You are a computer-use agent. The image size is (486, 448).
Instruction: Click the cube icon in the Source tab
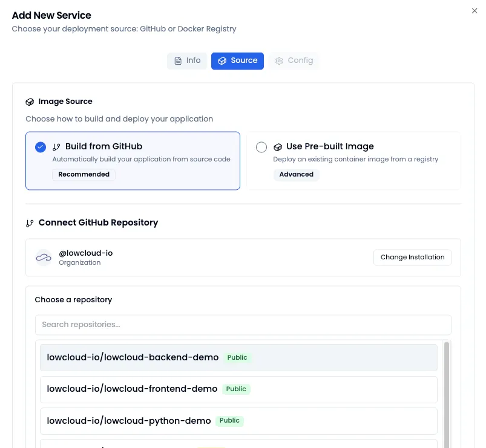(x=222, y=61)
